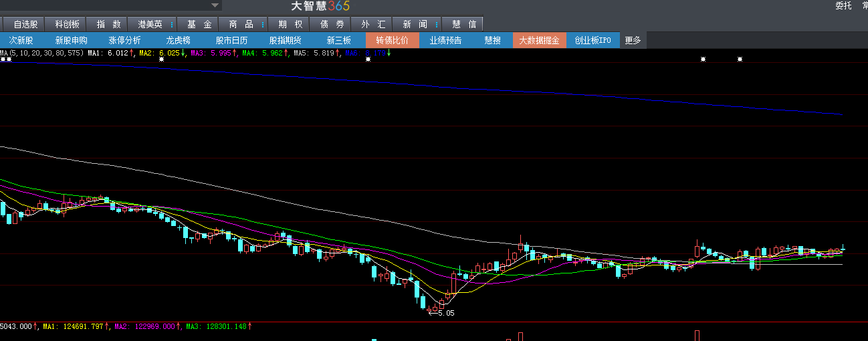
Task: Click the rightmost info star marker on chart
Action: (x=740, y=60)
